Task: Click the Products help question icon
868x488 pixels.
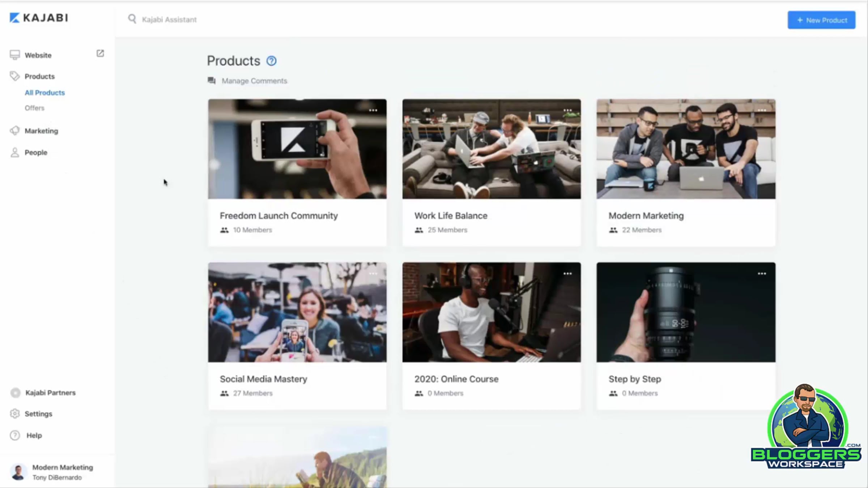Action: coord(271,61)
